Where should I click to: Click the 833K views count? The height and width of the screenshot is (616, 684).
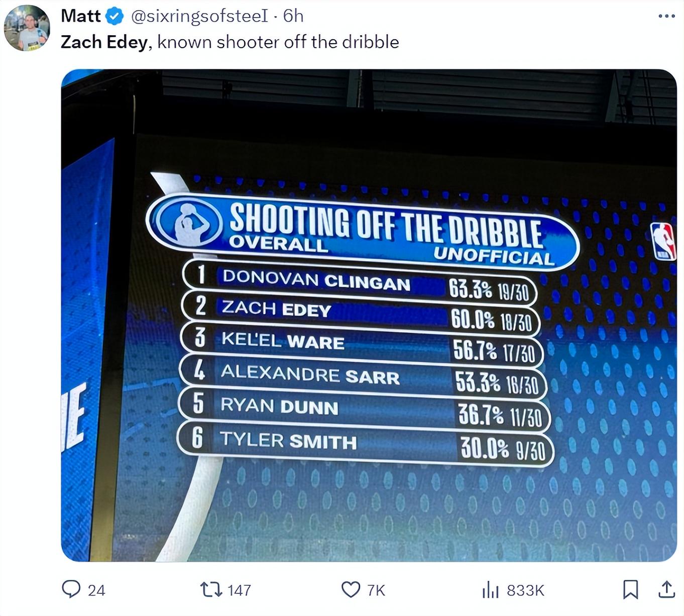click(525, 590)
